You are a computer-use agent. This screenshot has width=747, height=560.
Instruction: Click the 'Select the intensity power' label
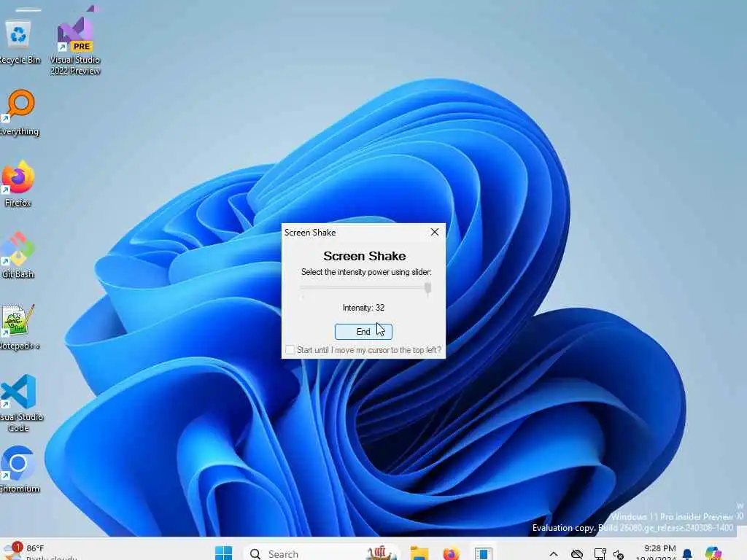tap(366, 272)
